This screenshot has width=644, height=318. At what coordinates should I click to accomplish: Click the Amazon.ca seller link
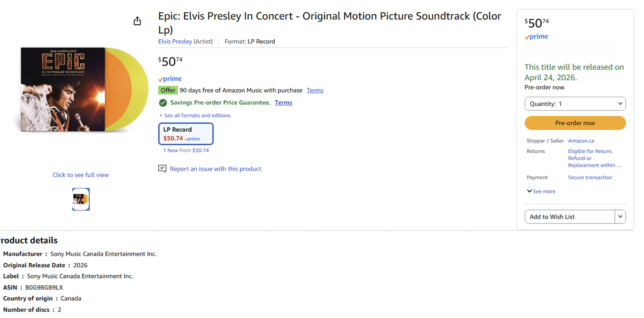coord(581,141)
